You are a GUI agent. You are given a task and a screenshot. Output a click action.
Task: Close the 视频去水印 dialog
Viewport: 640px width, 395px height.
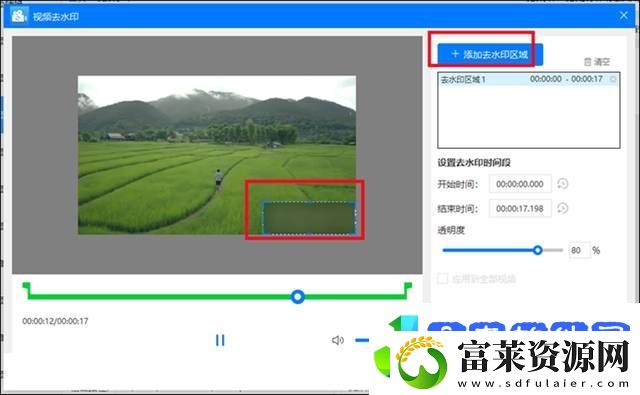623,16
